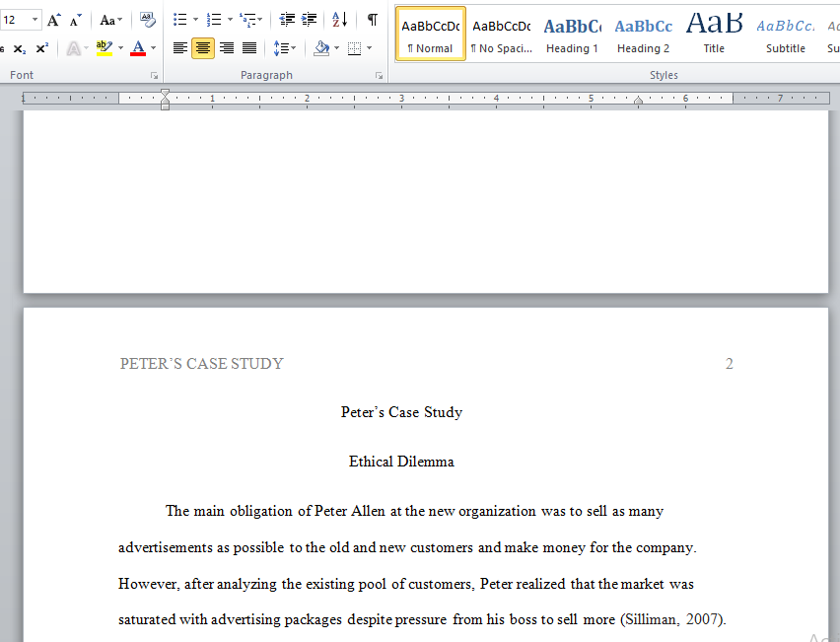The width and height of the screenshot is (840, 642).
Task: Apply subscript formatting
Action: pyautogui.click(x=20, y=48)
